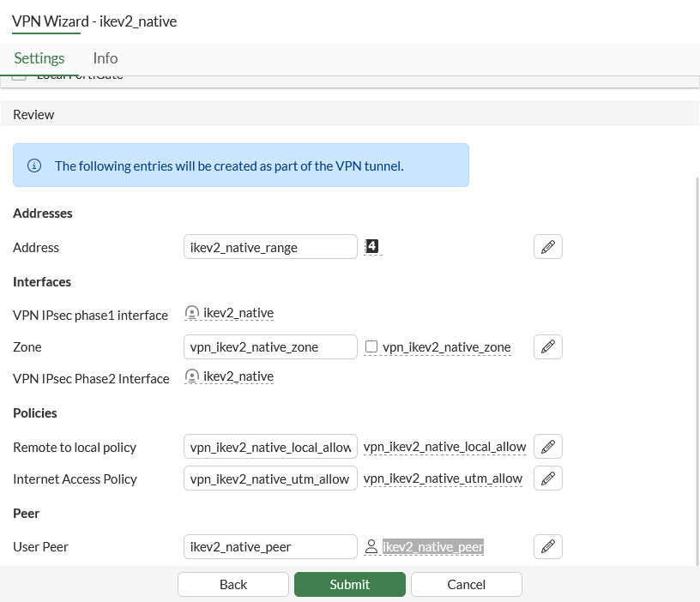Click the edit pencil for Address

(548, 247)
